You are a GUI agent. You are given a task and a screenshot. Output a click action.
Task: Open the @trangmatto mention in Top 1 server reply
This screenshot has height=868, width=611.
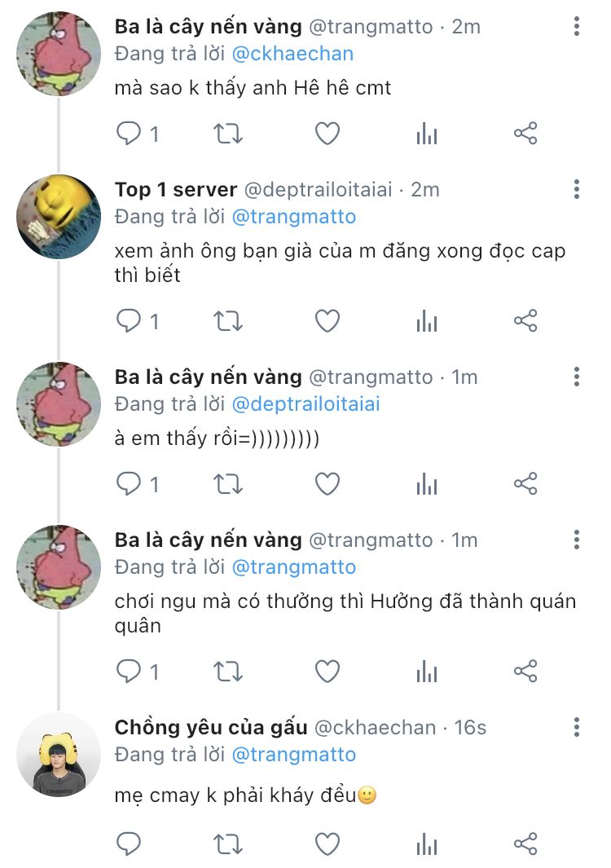click(294, 217)
